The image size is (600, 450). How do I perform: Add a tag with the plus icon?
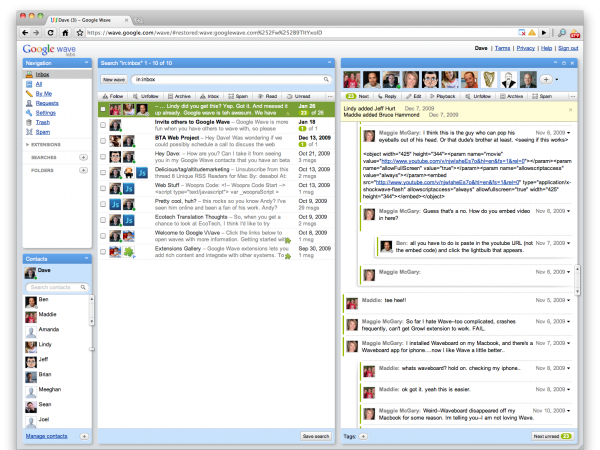pyautogui.click(x=364, y=436)
